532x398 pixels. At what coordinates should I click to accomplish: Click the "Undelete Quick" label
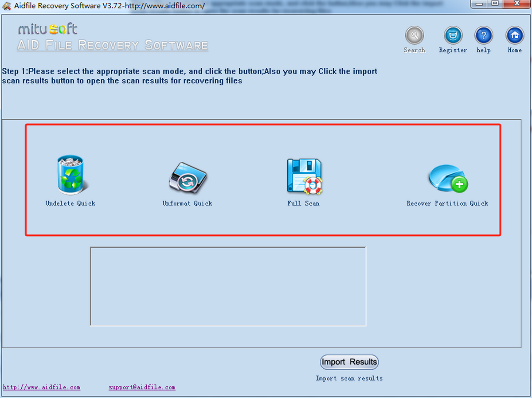click(x=70, y=203)
